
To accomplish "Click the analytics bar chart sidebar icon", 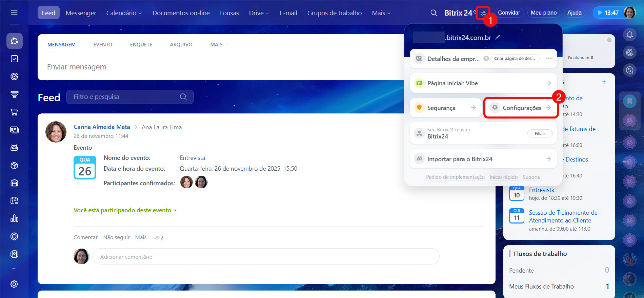I will pyautogui.click(x=14, y=218).
